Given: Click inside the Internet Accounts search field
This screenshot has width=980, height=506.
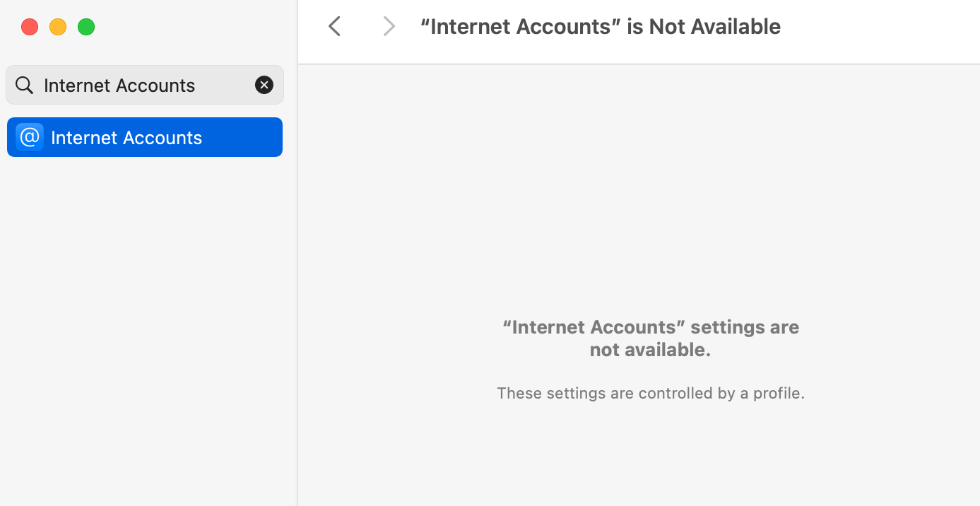Looking at the screenshot, I should [x=145, y=86].
